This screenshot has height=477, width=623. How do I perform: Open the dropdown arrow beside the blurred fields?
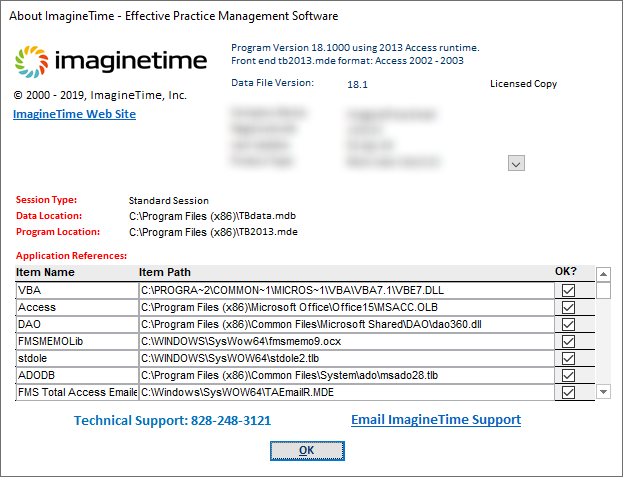tap(516, 163)
